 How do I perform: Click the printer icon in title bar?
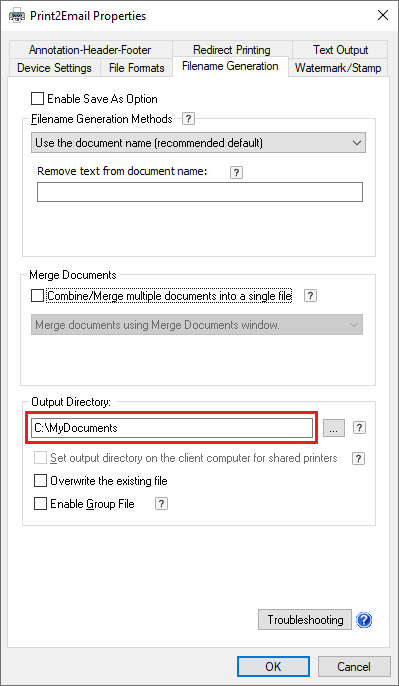pos(17,16)
